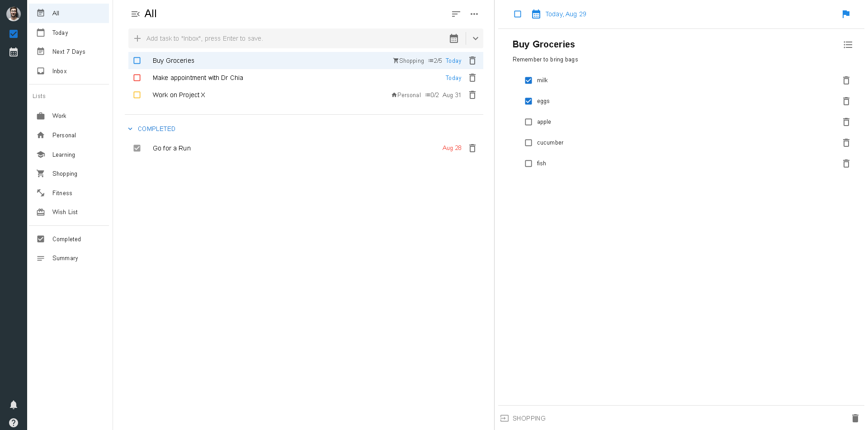Image resolution: width=868 pixels, height=430 pixels.
Task: Set a due date using the calendar icon in the add-task bar
Action: (x=454, y=38)
